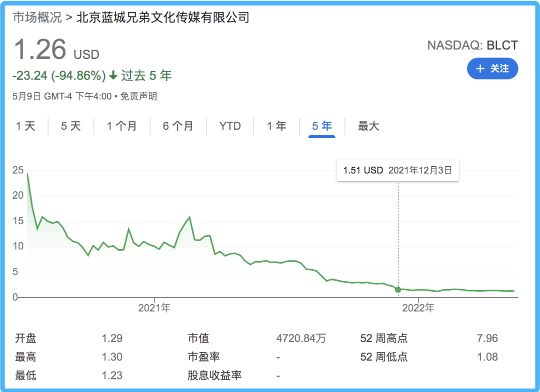Click the chart peak near 15 in early 2021

pyautogui.click(x=189, y=217)
